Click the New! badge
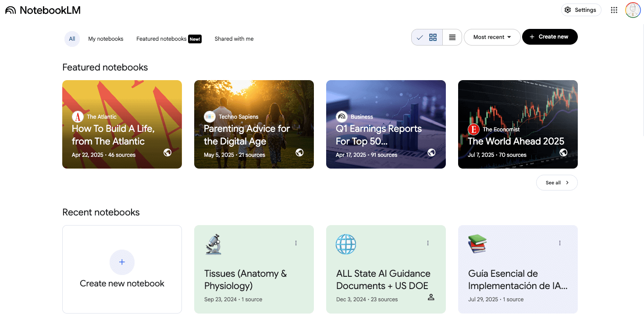 coord(195,39)
